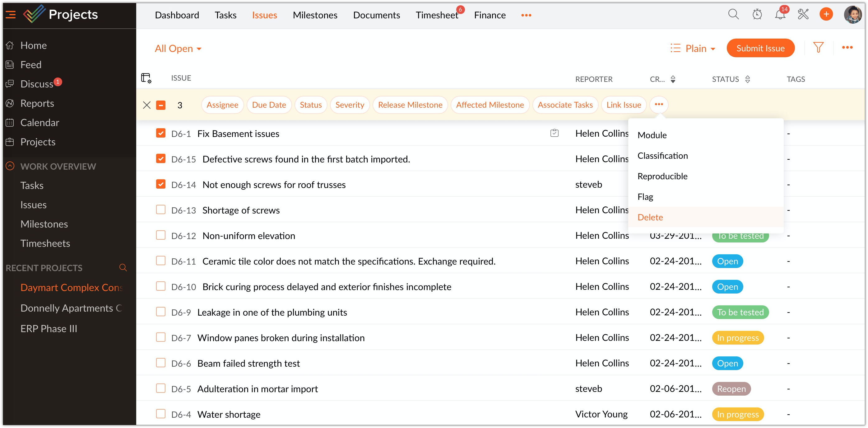868x428 pixels.
Task: Check the D6-13 Shortage of screws checkbox
Action: pyautogui.click(x=161, y=210)
